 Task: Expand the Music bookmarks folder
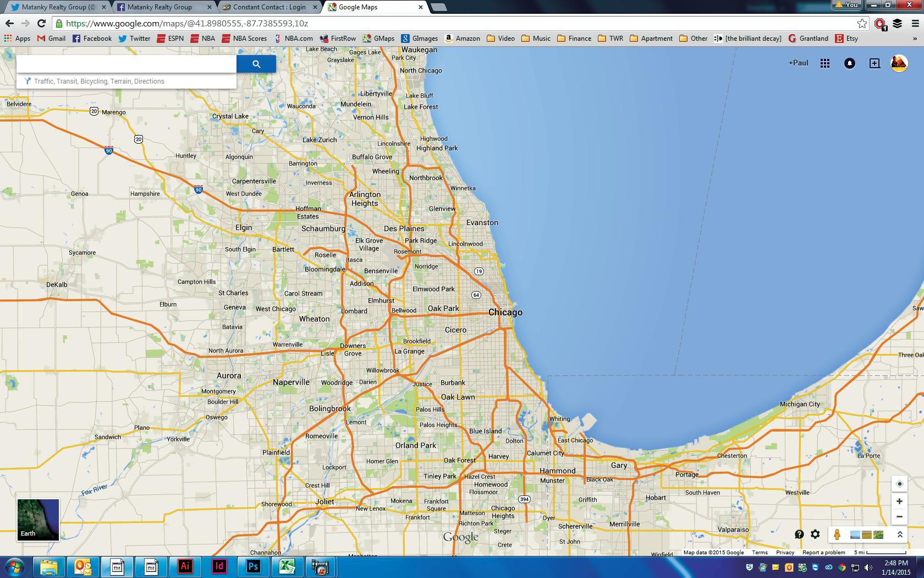tap(536, 39)
